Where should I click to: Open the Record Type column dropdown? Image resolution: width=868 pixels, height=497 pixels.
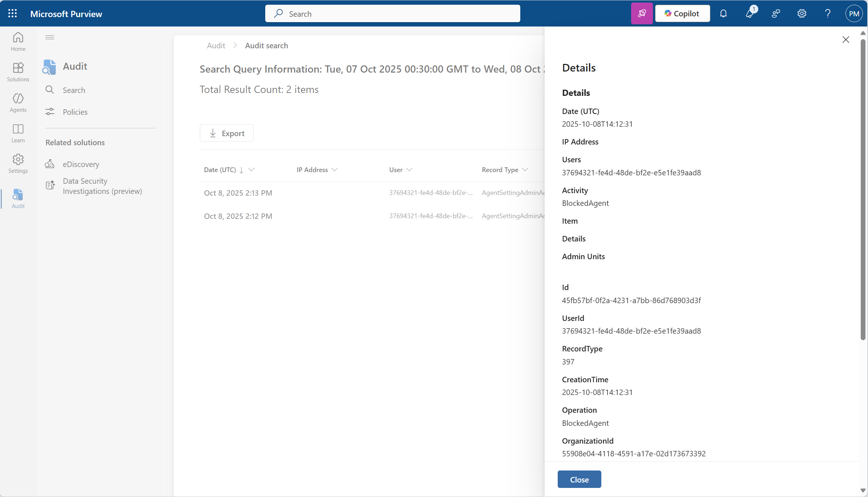point(525,170)
